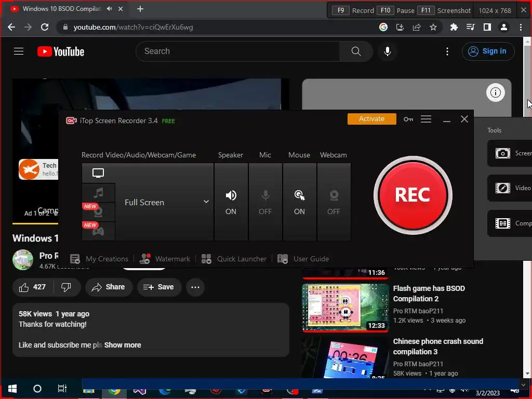The image size is (532, 399).
Task: Toggle the Mic OFF setting
Action: [265, 202]
